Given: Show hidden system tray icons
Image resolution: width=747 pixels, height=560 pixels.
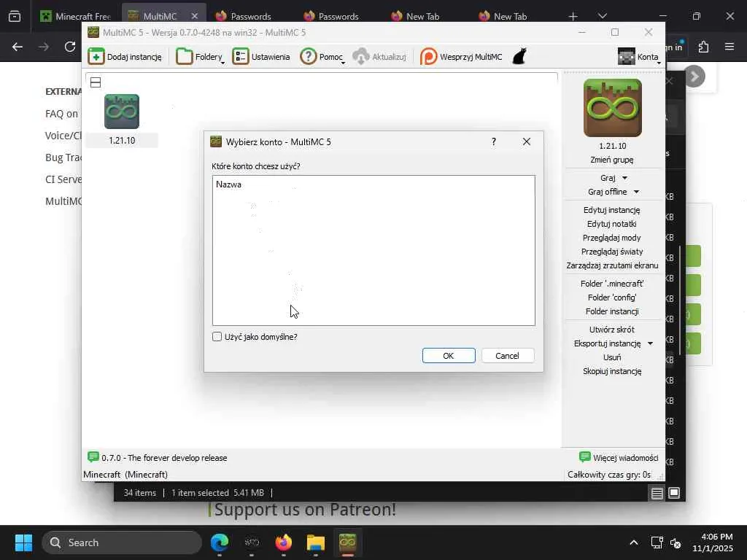Looking at the screenshot, I should click(x=634, y=542).
